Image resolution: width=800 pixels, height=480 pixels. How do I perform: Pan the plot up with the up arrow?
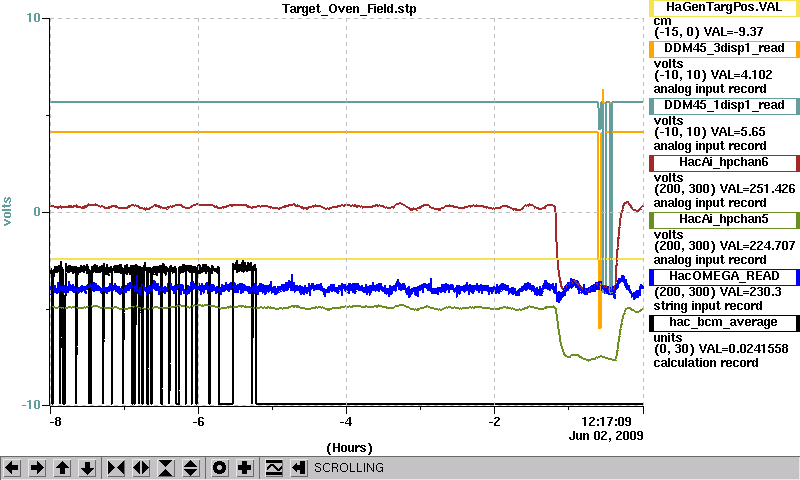63,468
